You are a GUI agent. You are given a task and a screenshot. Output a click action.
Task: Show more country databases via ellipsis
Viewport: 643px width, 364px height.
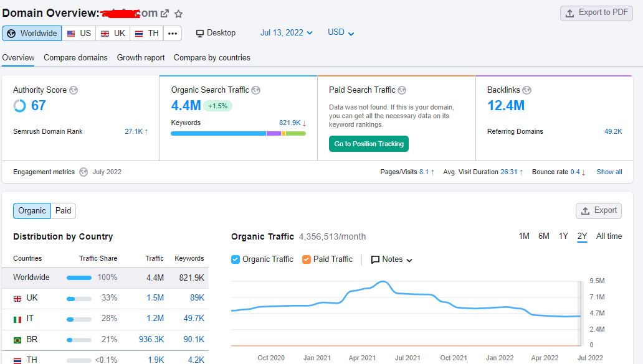[173, 33]
